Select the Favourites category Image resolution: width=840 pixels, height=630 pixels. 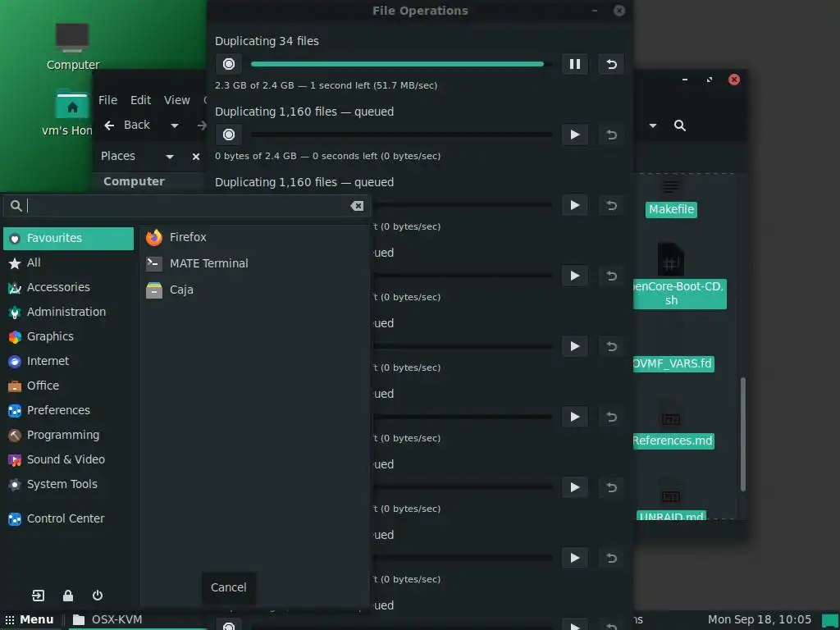69,239
